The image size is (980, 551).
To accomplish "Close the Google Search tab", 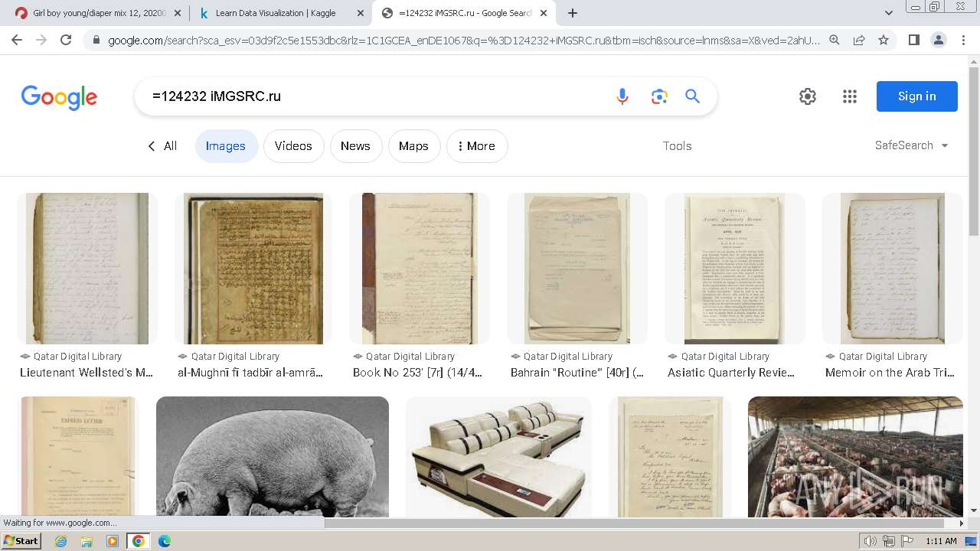I will (544, 13).
